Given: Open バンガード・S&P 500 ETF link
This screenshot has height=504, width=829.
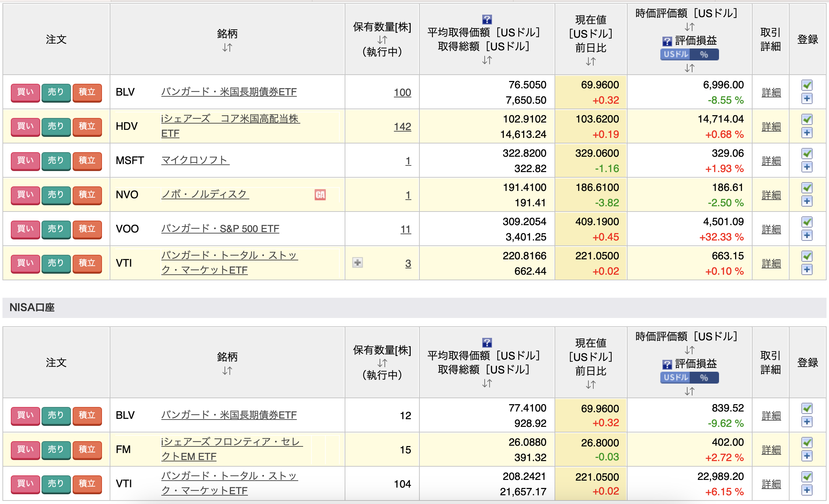Looking at the screenshot, I should (220, 229).
